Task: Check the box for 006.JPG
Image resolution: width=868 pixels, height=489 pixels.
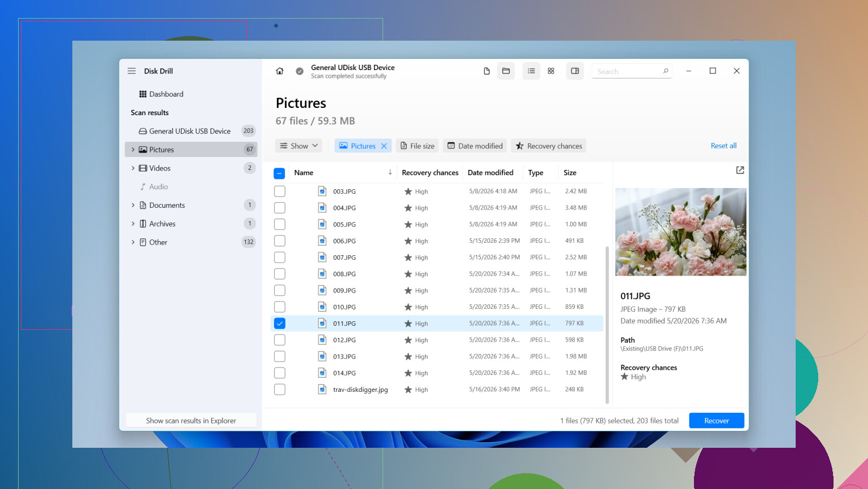Action: pos(280,241)
